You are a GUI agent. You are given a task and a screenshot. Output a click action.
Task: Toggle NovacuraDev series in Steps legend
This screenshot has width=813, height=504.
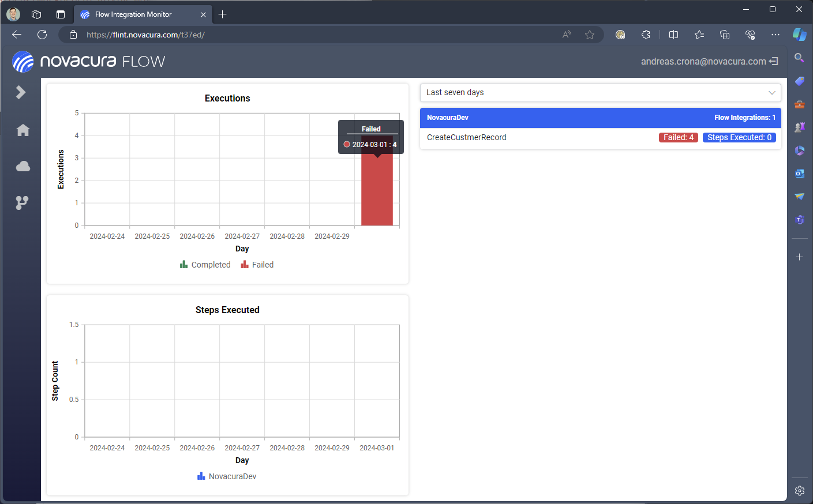(227, 476)
